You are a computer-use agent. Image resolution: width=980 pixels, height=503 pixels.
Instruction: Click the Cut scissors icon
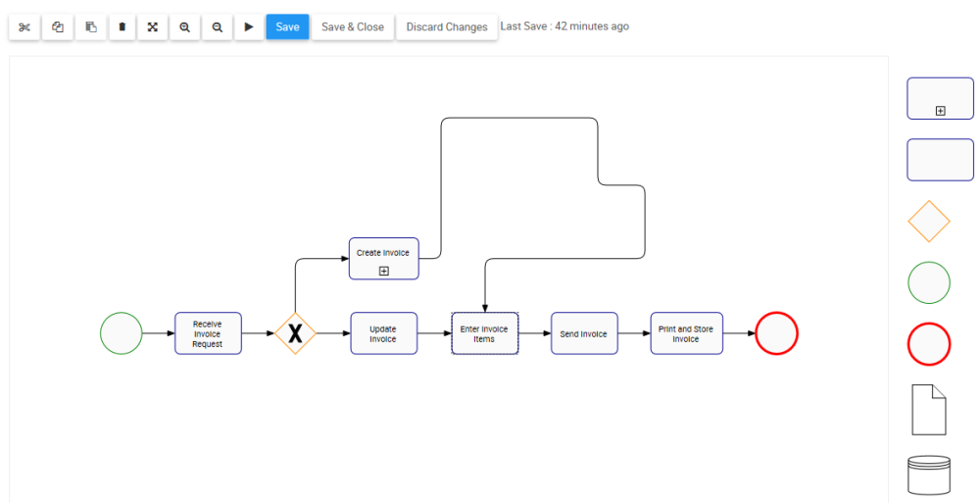24,27
